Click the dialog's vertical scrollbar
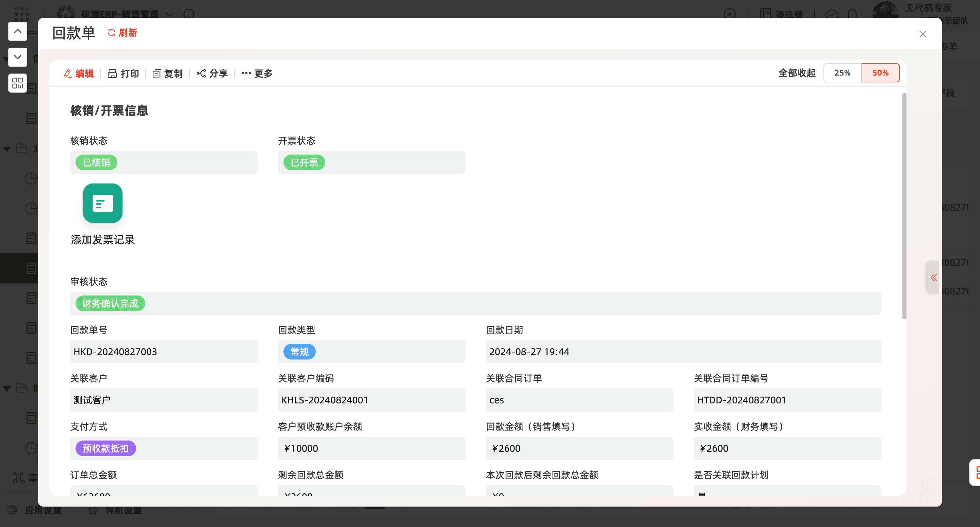This screenshot has width=980, height=527. coord(904,206)
